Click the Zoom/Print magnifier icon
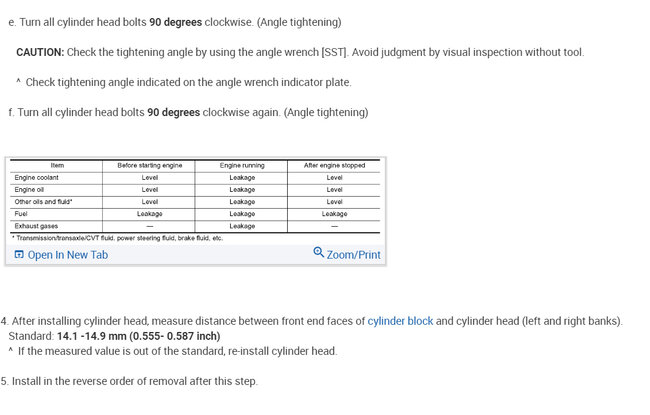 click(319, 253)
